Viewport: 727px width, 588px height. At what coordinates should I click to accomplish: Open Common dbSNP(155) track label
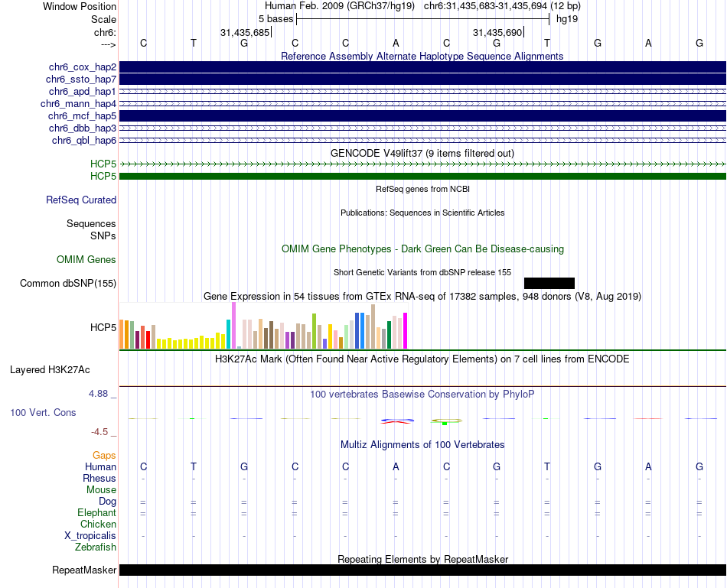(x=68, y=283)
